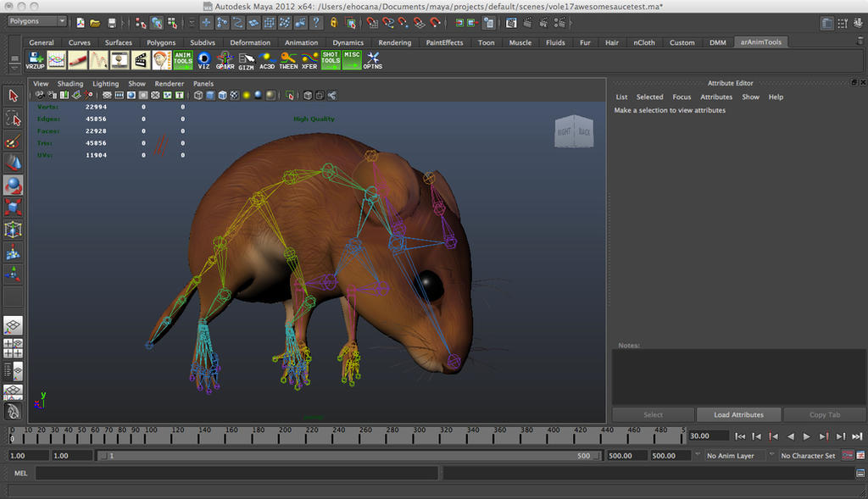Click the red pencil shelf icon
The height and width of the screenshot is (499, 868).
(x=77, y=60)
